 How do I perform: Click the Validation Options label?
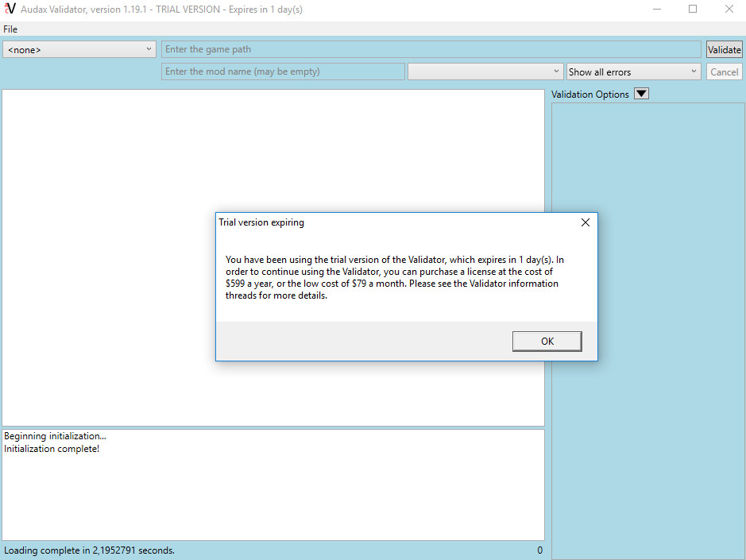pos(589,95)
